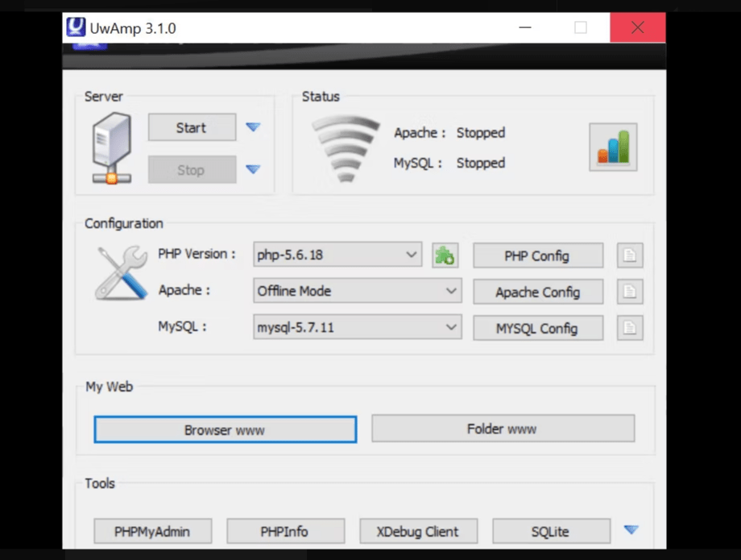This screenshot has width=741, height=560.
Task: Open the Apache config file document icon
Action: coord(630,292)
